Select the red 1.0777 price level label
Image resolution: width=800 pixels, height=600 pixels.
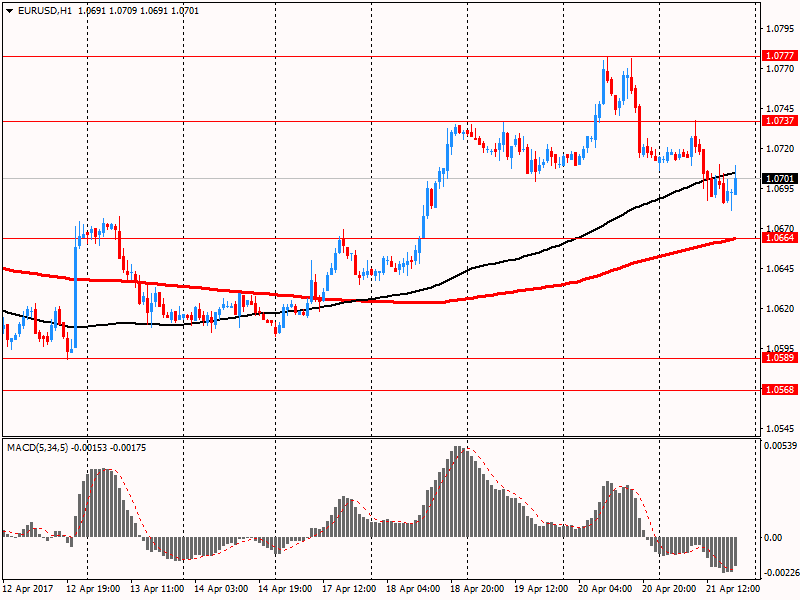coord(780,55)
